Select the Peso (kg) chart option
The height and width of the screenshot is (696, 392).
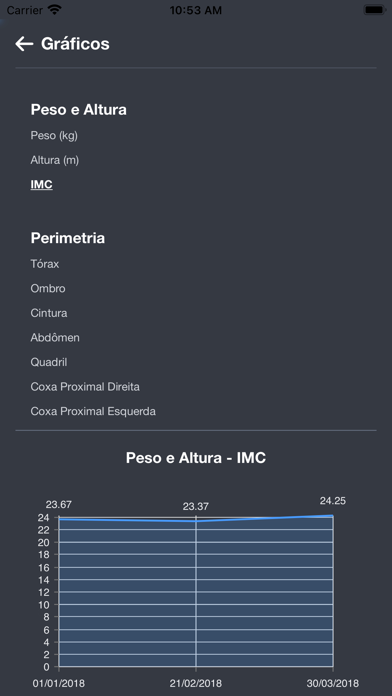click(54, 136)
